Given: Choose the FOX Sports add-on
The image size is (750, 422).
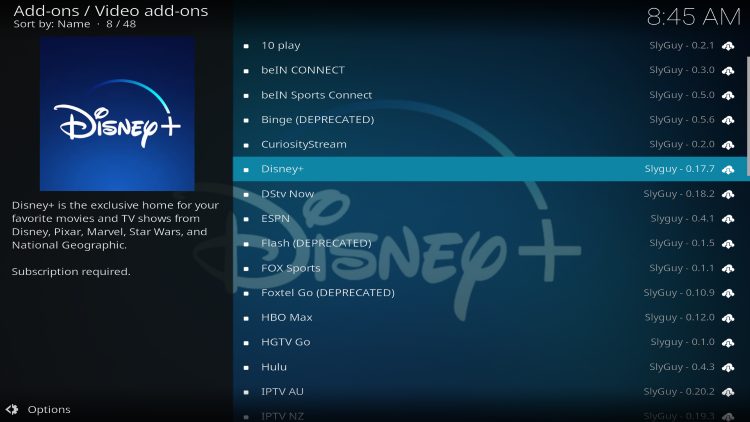Looking at the screenshot, I should coord(489,268).
